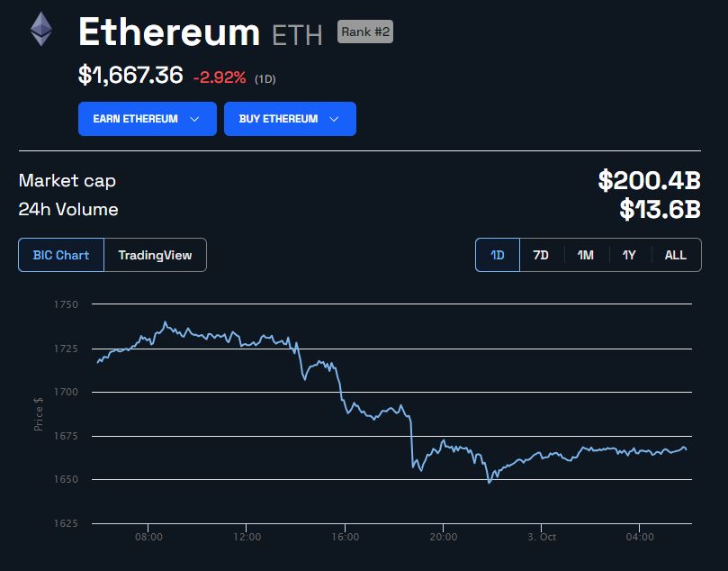
Task: Select the 1Y time range
Action: coord(629,255)
